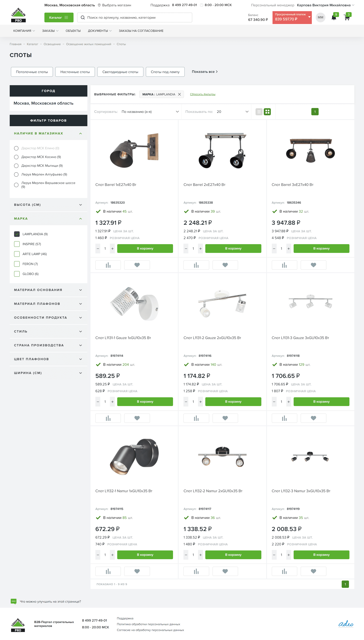Click the MM user avatar
The image size is (364, 640).
click(x=320, y=17)
